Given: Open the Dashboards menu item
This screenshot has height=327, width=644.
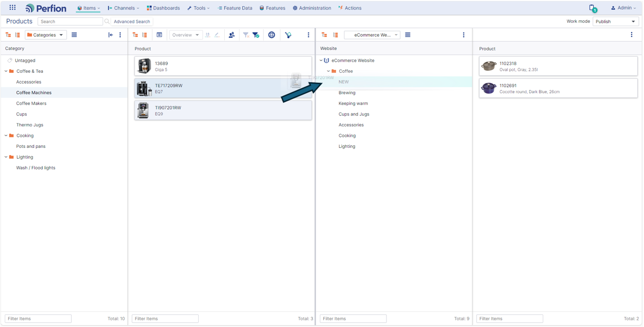Looking at the screenshot, I should pyautogui.click(x=163, y=8).
